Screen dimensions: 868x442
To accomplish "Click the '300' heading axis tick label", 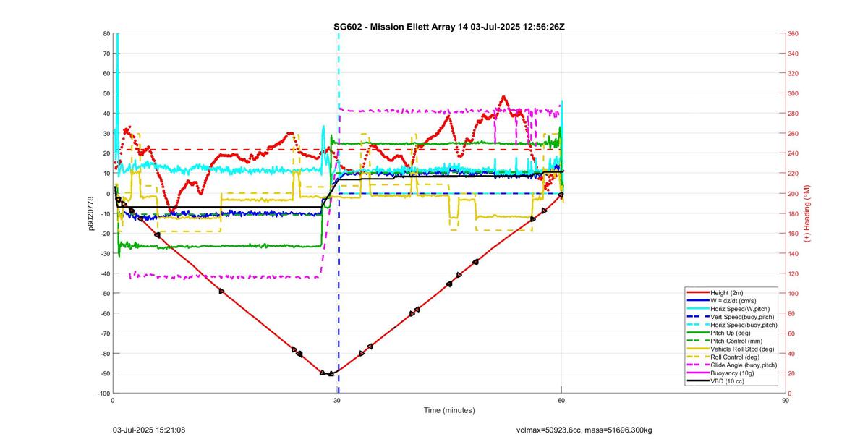I will (793, 93).
